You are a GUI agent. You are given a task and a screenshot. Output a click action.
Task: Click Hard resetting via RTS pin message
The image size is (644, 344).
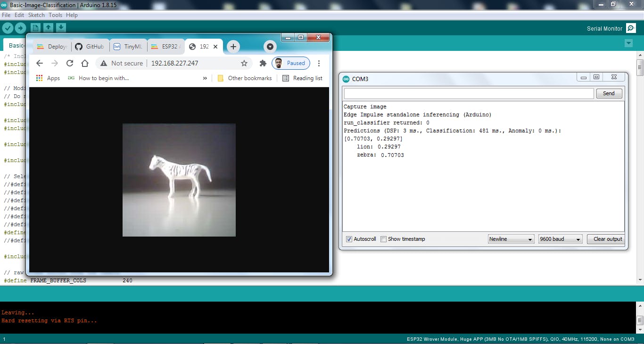coord(49,320)
